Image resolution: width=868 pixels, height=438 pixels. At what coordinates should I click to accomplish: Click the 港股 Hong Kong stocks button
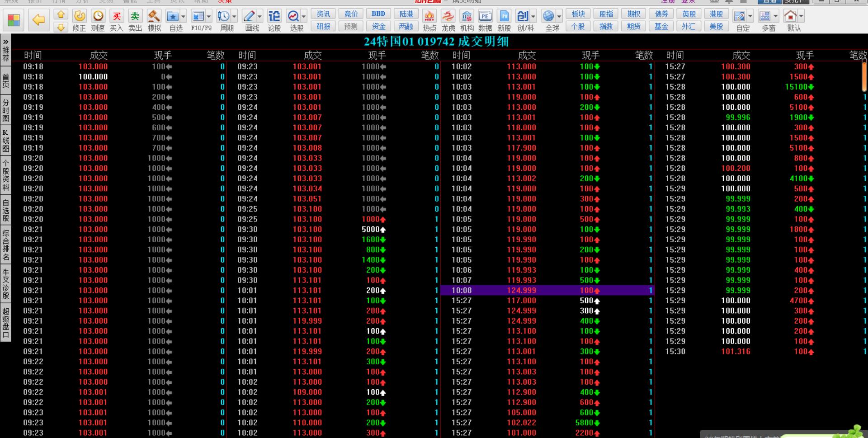pyautogui.click(x=716, y=14)
